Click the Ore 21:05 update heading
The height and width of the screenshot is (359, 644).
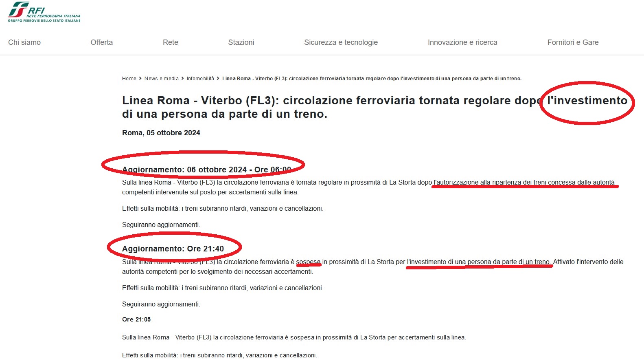[x=136, y=319]
